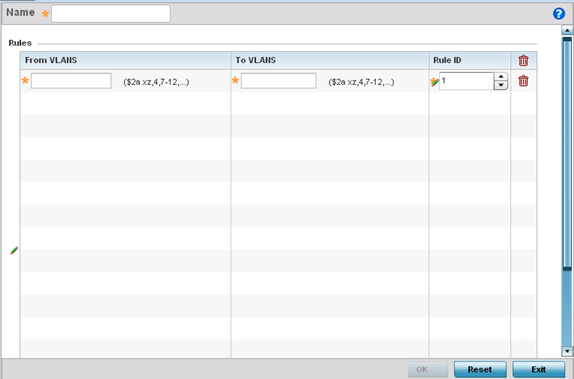Click the trash icon in the table header
The image size is (574, 379).
coord(523,60)
